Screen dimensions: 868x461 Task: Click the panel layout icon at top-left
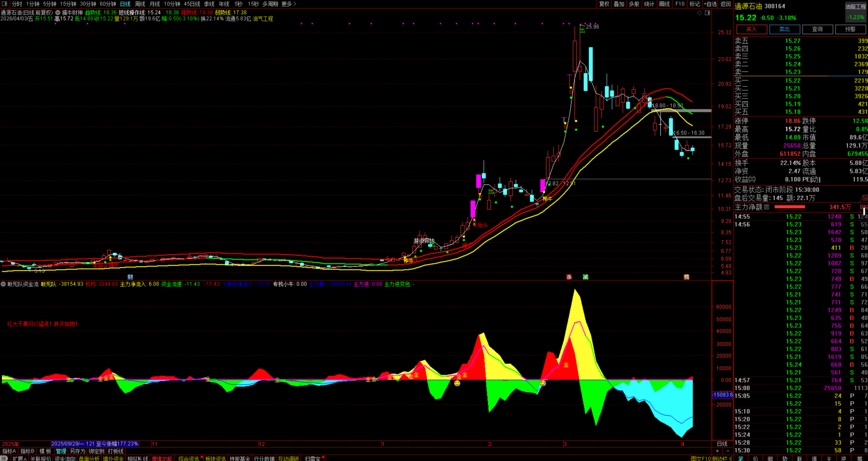[4, 4]
